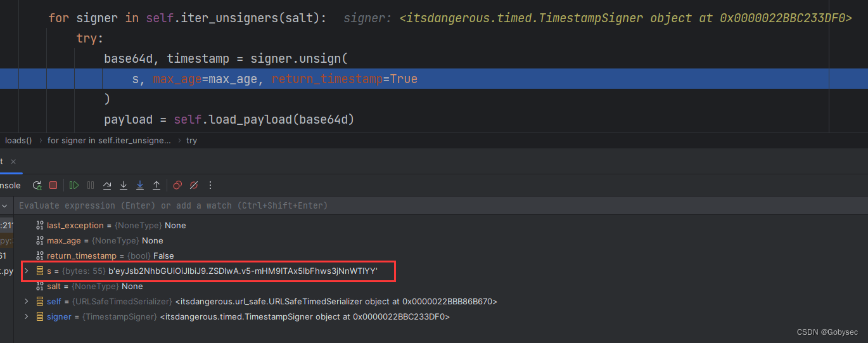Viewport: 868px width, 343px height.
Task: Select the return_timestamp variable row
Action: (440, 256)
